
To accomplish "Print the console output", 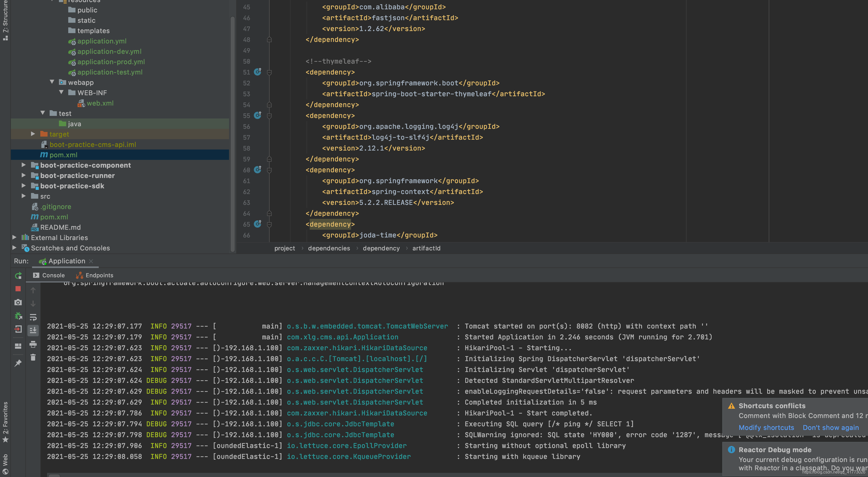I will [x=33, y=344].
